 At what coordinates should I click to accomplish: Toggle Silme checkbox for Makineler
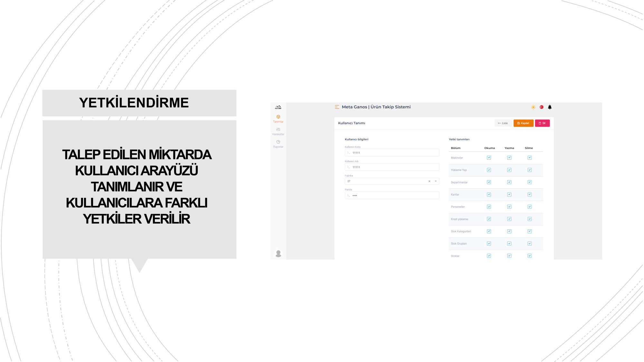pyautogui.click(x=530, y=158)
